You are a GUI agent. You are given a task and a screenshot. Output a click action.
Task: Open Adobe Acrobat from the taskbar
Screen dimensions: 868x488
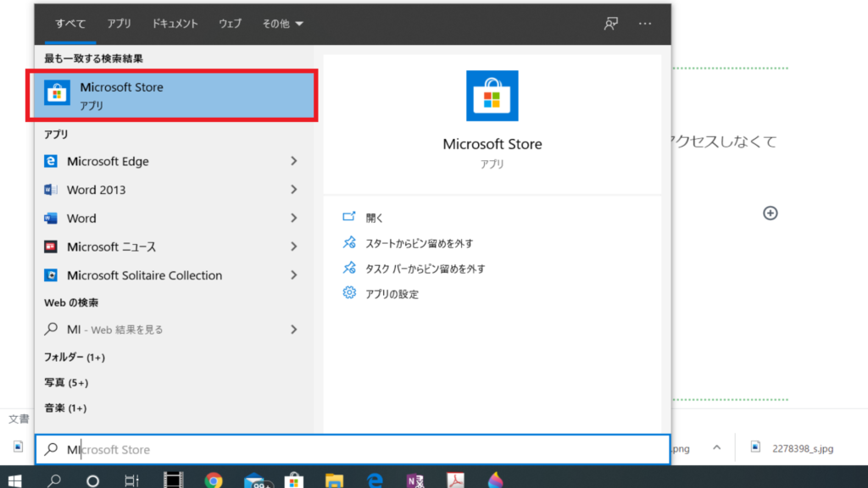pyautogui.click(x=455, y=480)
